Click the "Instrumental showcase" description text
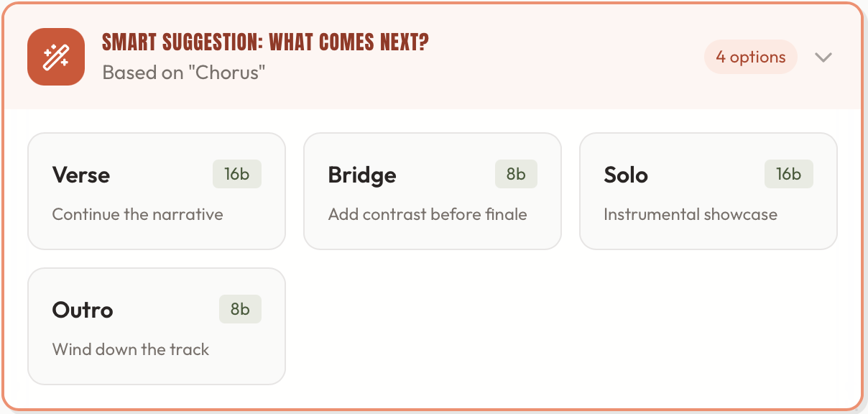Image resolution: width=868 pixels, height=414 pixels. tap(691, 214)
